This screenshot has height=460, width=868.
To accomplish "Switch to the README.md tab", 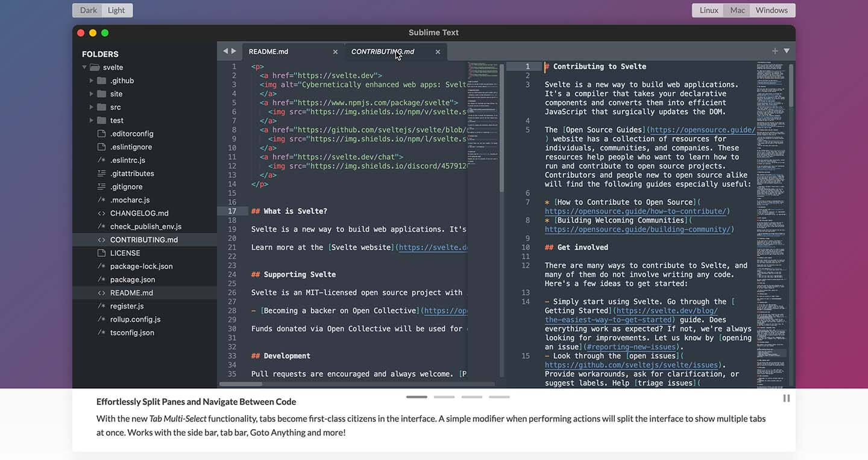I will click(294, 52).
